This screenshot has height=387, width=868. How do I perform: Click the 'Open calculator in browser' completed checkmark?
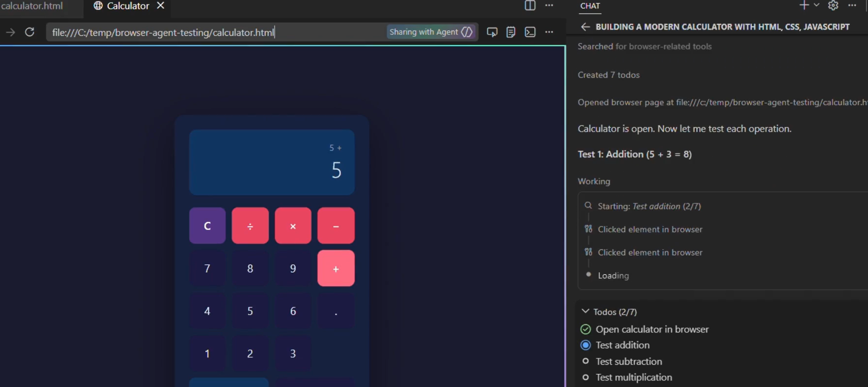point(585,329)
